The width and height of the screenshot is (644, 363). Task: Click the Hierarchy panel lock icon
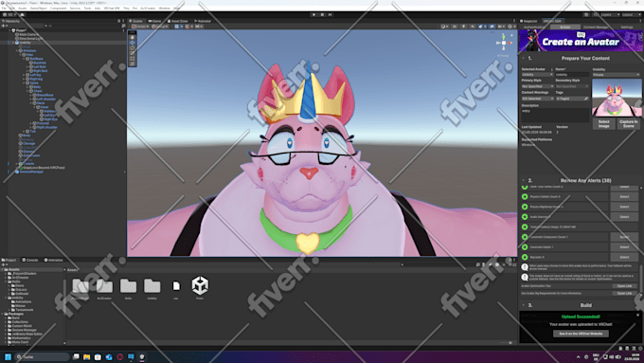click(x=118, y=21)
